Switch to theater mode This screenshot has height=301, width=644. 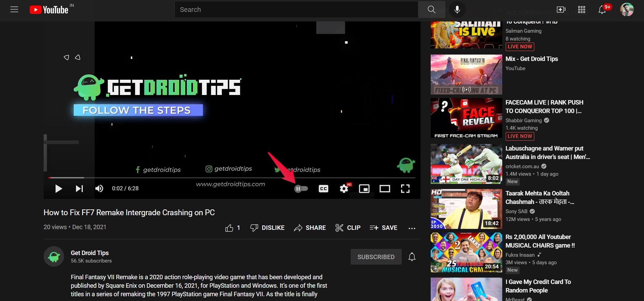point(385,189)
